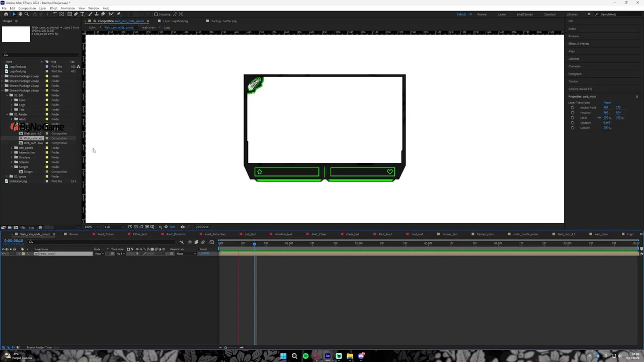Click Windows Search icon in taskbar

tap(294, 356)
